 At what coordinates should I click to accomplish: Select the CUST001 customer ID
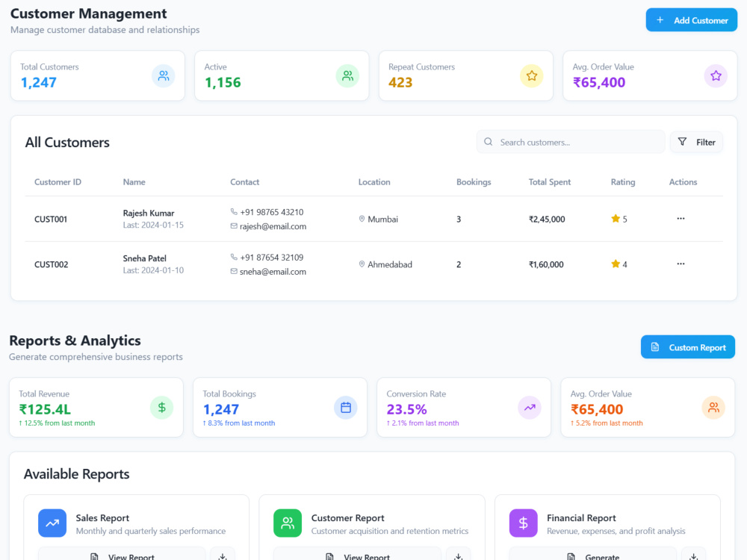tap(51, 219)
